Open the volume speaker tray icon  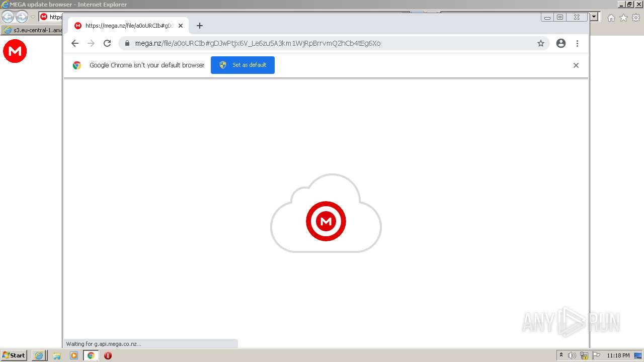point(572,355)
